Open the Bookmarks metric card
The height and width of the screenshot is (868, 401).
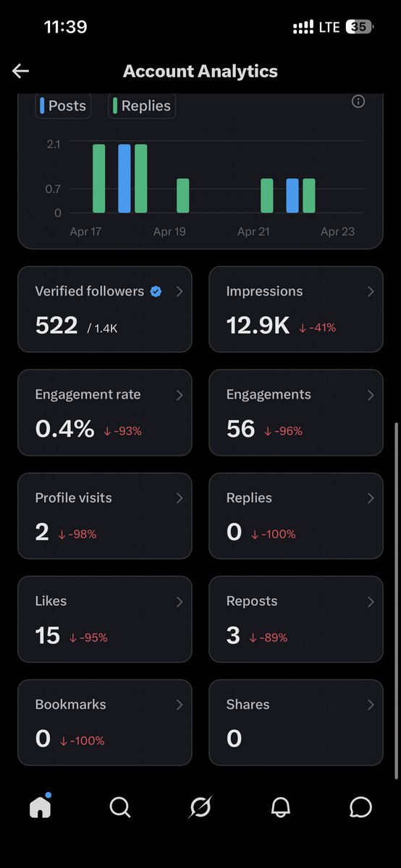click(x=105, y=723)
